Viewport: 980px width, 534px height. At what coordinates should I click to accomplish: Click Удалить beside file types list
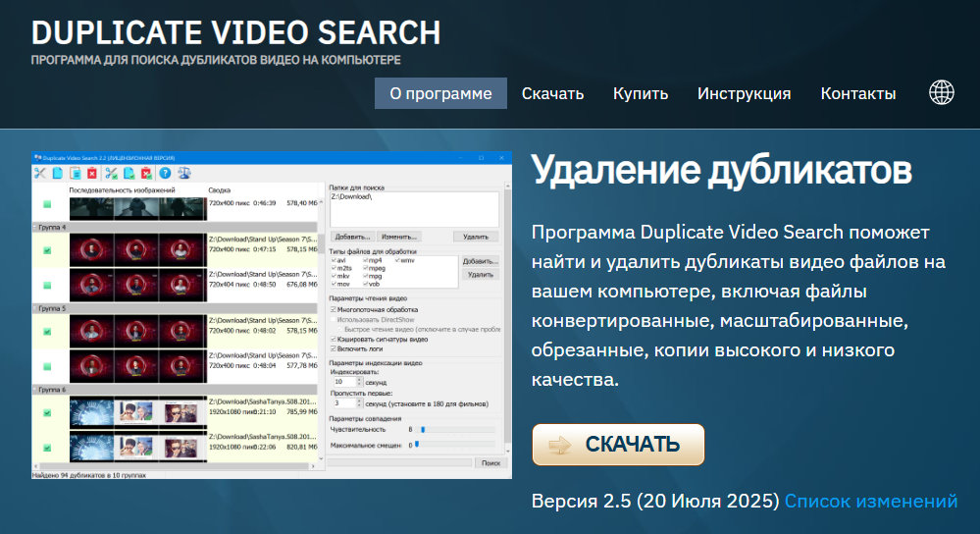480,275
